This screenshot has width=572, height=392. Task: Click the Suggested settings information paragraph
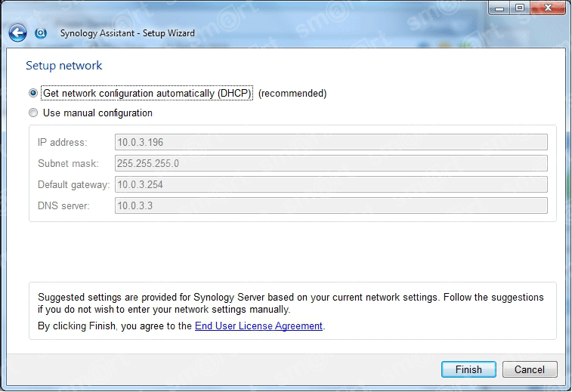coord(291,304)
